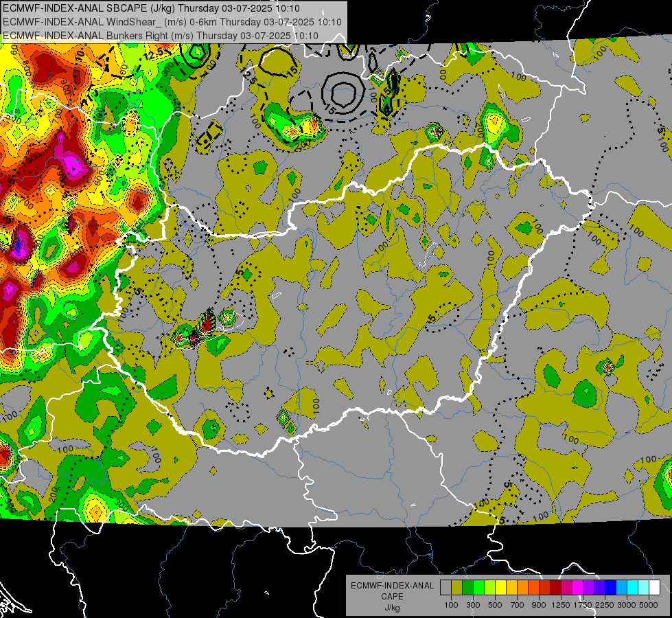The width and height of the screenshot is (672, 618).
Task: Select the amber swatch before 700
Action: [511, 588]
